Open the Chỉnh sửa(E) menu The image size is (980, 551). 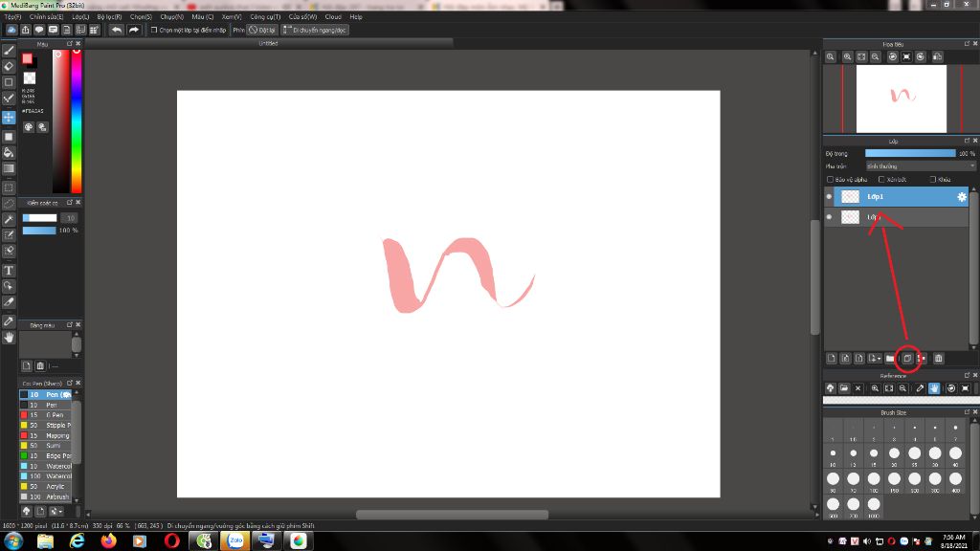pos(46,17)
